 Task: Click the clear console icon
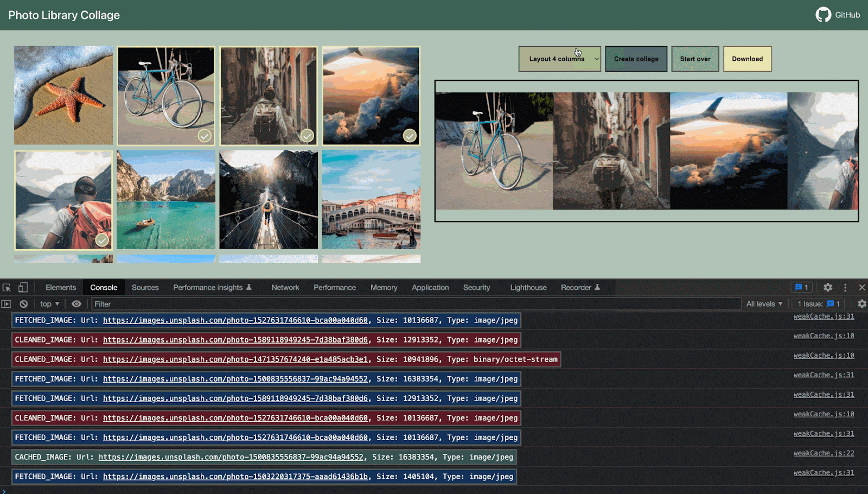pos(24,304)
